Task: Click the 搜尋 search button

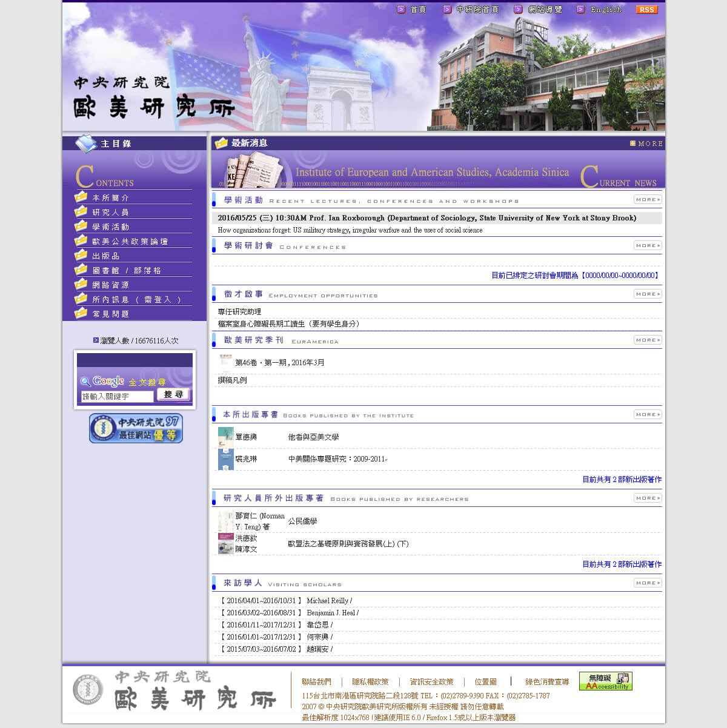Action: tap(173, 394)
